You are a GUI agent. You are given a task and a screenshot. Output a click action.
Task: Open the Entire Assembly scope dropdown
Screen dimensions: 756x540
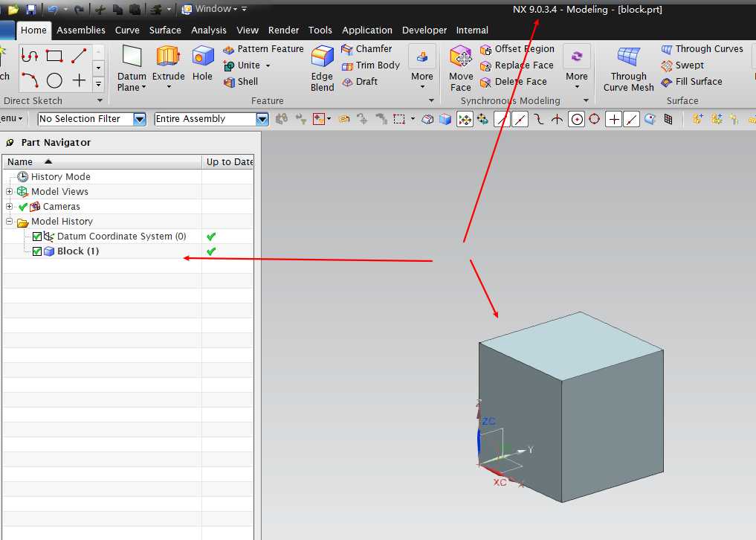pyautogui.click(x=262, y=119)
